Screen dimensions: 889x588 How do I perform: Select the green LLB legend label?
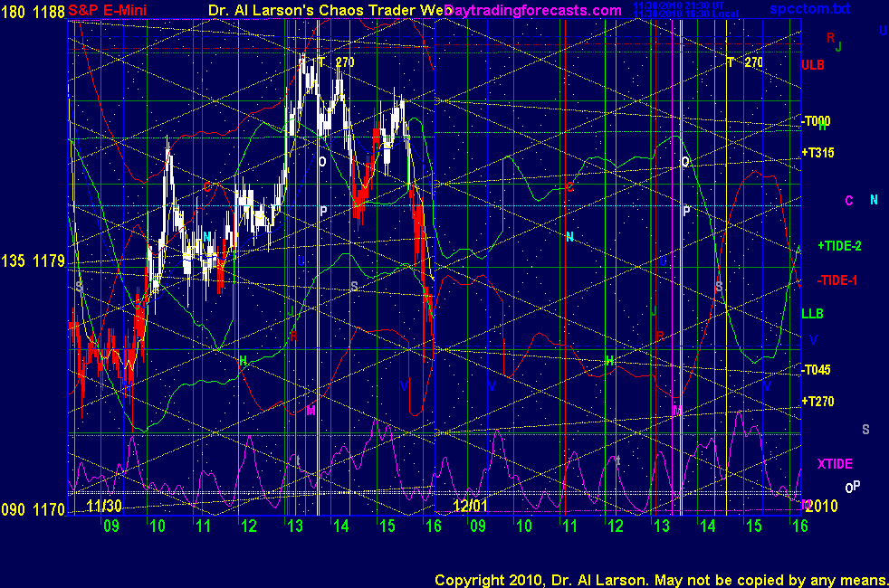[811, 314]
